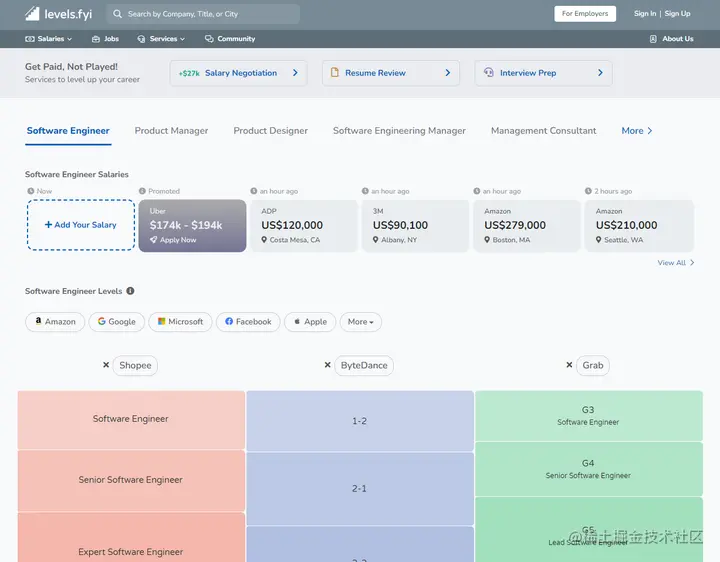The width and height of the screenshot is (720, 562).
Task: Click Sign In link
Action: click(x=645, y=14)
